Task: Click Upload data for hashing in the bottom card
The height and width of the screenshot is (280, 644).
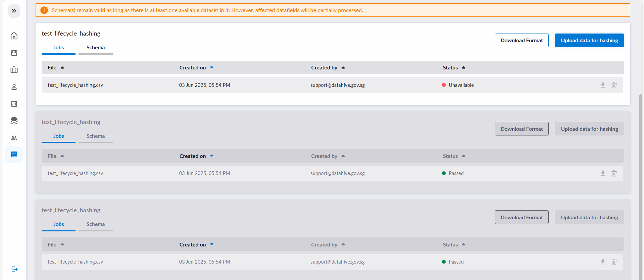Action: pos(589,217)
